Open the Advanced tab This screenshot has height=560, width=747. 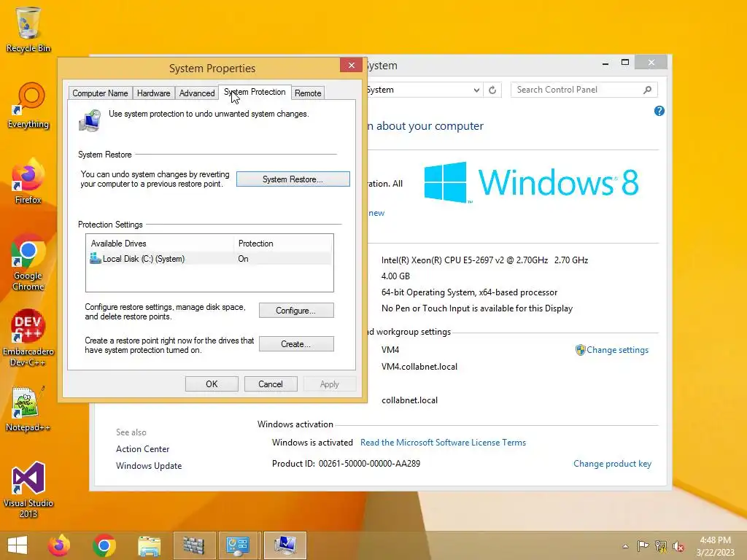click(x=197, y=93)
